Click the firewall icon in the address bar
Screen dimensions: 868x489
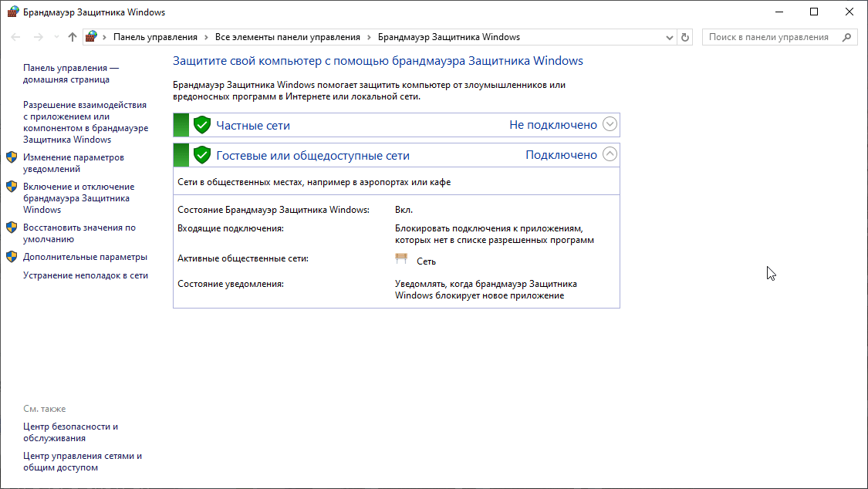(90, 35)
